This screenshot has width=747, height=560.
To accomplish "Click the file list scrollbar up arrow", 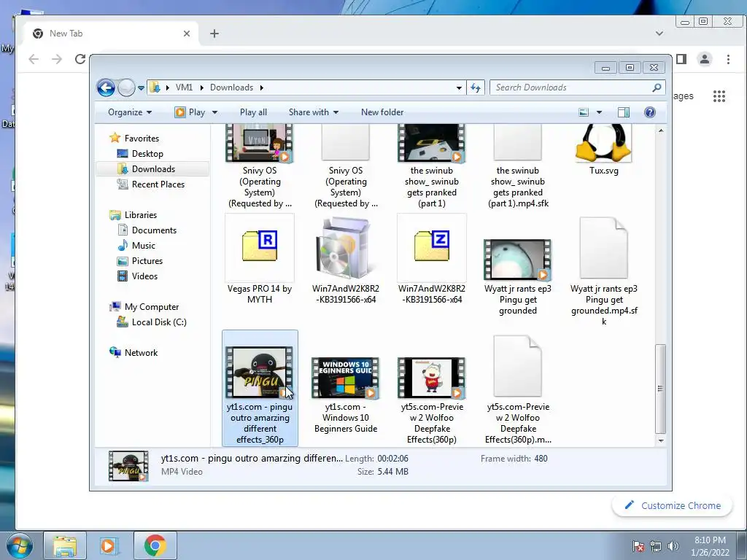I will click(661, 131).
